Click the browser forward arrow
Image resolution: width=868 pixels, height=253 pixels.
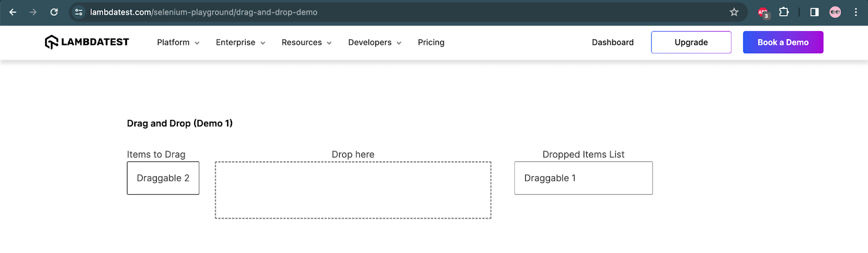click(x=33, y=12)
